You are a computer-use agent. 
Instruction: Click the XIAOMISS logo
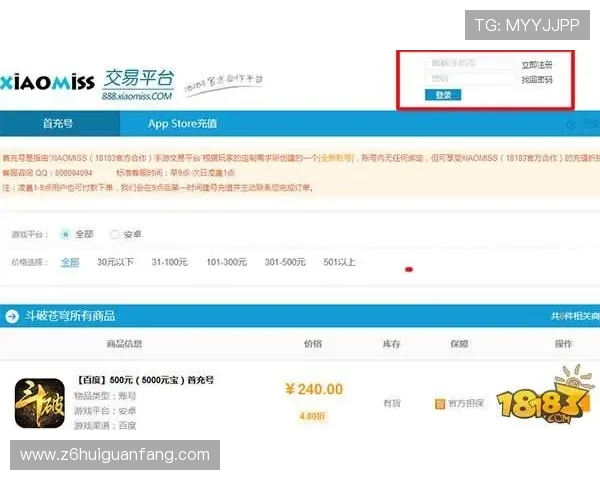point(47,82)
